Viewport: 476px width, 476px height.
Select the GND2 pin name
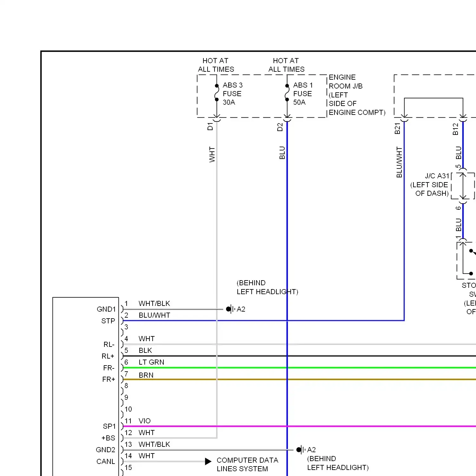(106, 450)
